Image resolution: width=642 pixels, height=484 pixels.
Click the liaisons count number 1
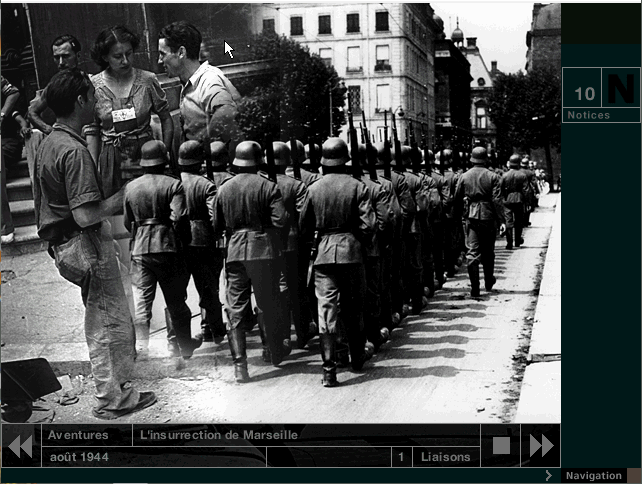pyautogui.click(x=401, y=457)
